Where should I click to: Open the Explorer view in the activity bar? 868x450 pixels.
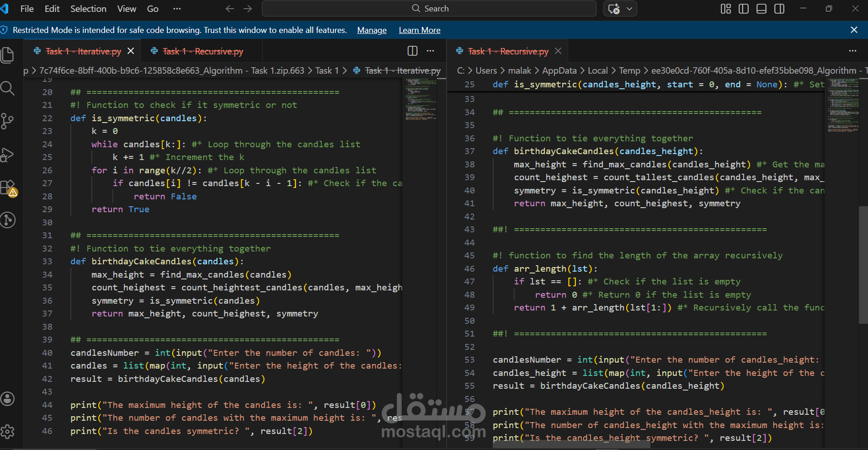point(7,55)
